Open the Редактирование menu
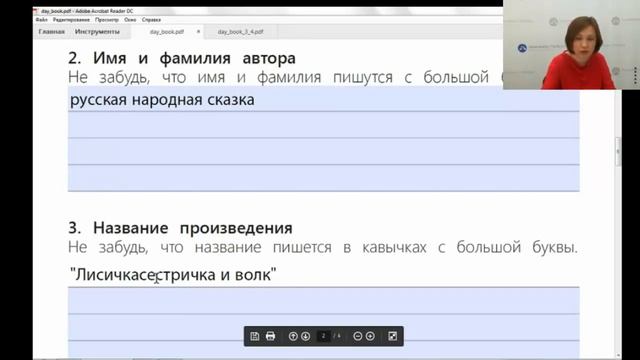This screenshot has height=360, width=640. [71, 20]
